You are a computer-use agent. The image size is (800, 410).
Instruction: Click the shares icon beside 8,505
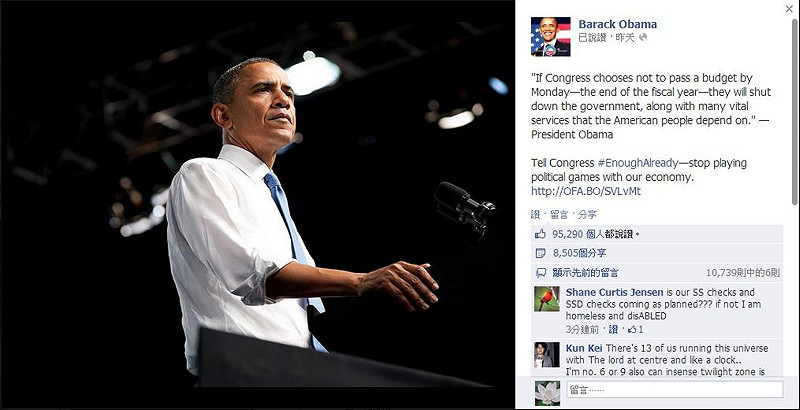coord(540,253)
